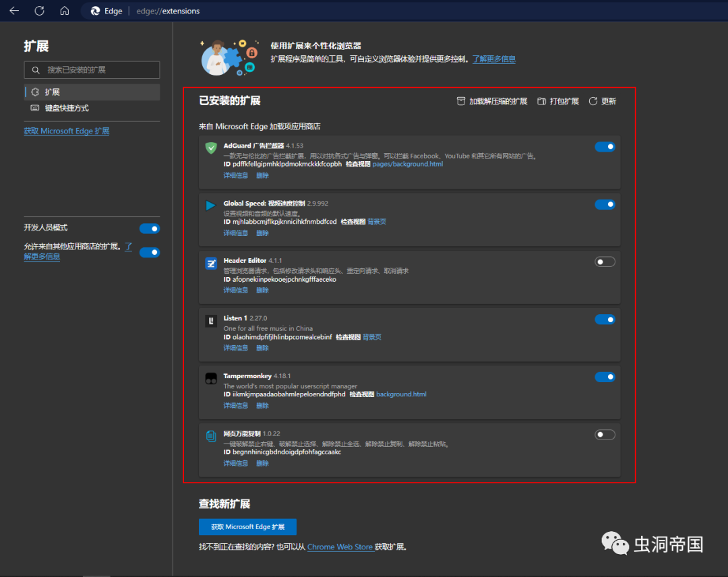Image resolution: width=728 pixels, height=577 pixels.
Task: Open learn more link under other stores setting
Action: [x=42, y=256]
